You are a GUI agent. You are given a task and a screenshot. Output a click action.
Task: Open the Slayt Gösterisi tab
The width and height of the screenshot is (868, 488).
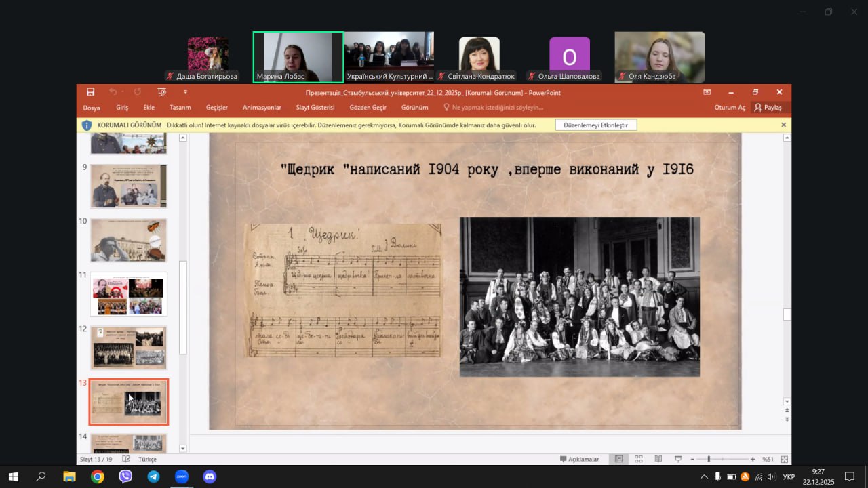pyautogui.click(x=315, y=107)
